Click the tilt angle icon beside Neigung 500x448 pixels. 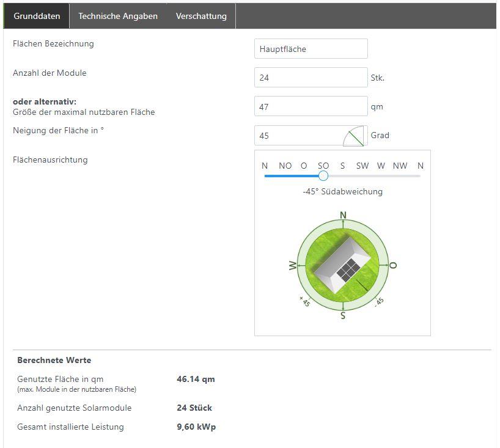coord(353,137)
